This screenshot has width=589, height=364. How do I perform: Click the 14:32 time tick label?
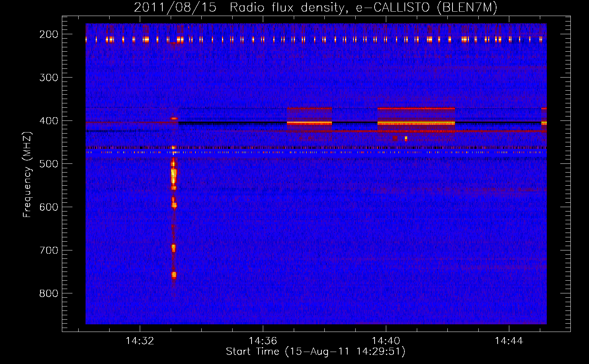[140, 341]
